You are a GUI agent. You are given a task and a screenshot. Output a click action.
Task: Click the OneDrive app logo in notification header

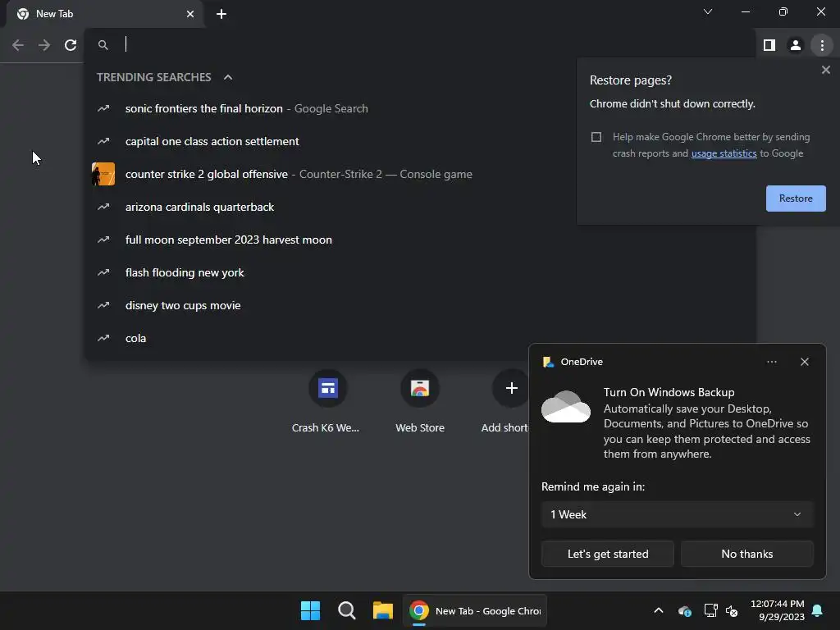548,362
